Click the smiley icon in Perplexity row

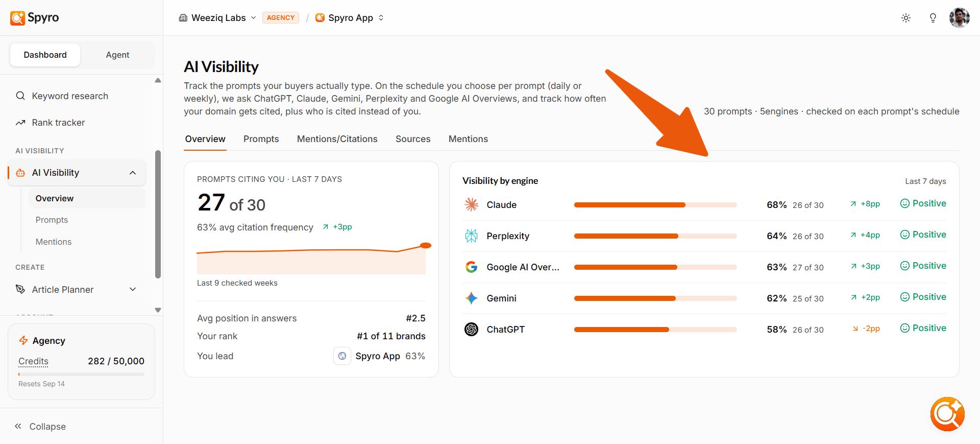[904, 235]
